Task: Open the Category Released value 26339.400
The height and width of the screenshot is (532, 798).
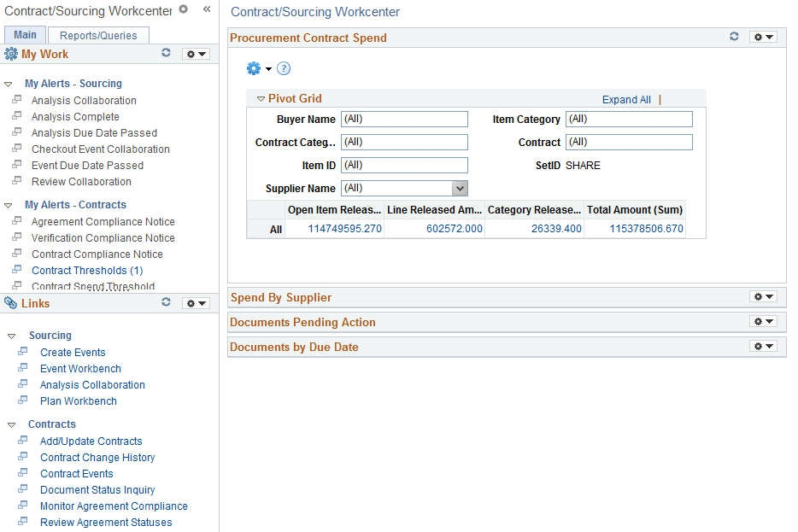Action: pos(556,229)
